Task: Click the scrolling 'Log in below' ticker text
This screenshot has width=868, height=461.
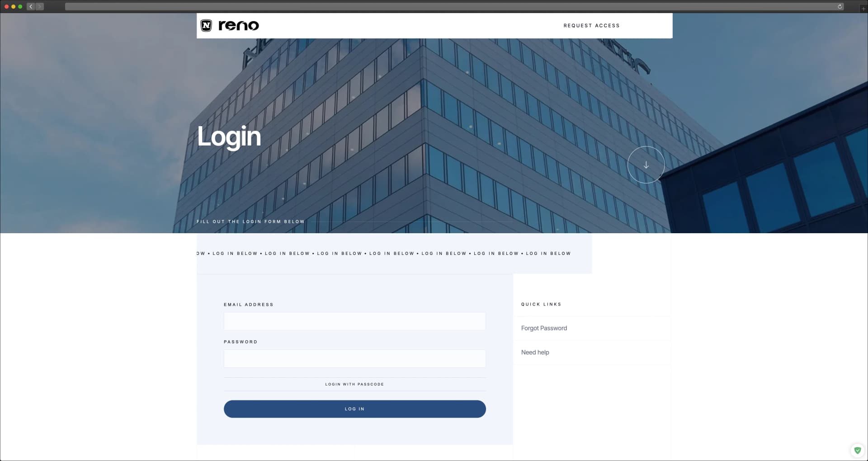Action: coord(384,254)
